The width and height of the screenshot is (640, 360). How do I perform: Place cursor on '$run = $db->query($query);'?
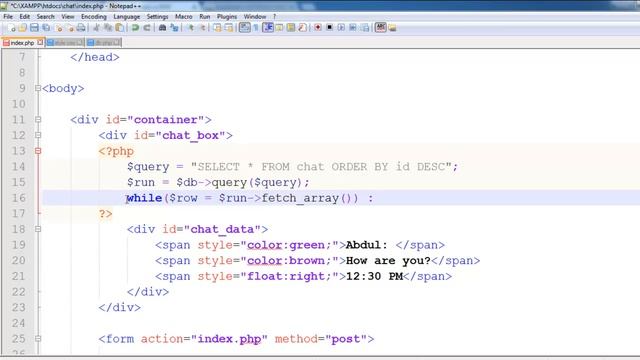tap(218, 182)
